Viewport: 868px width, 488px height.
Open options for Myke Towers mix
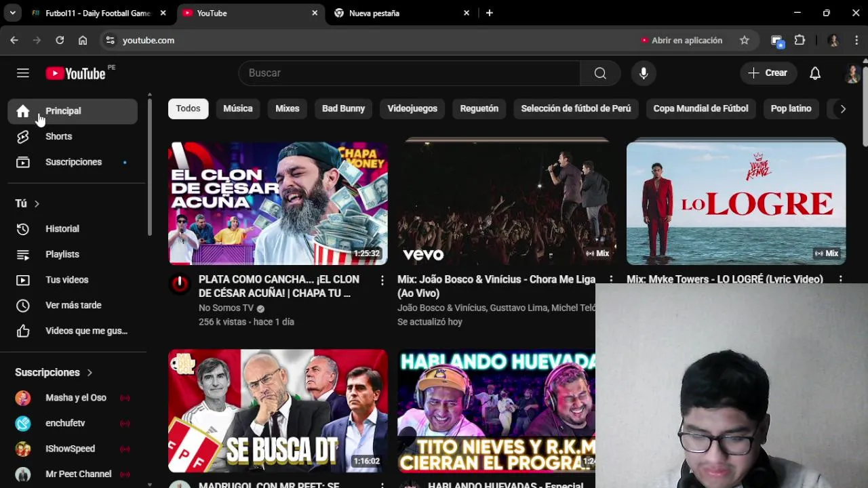click(x=840, y=279)
